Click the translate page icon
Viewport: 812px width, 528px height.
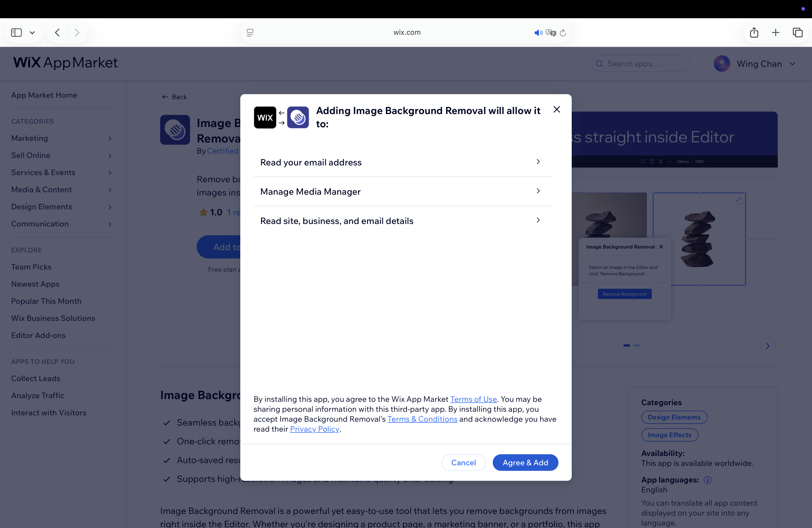pyautogui.click(x=550, y=33)
